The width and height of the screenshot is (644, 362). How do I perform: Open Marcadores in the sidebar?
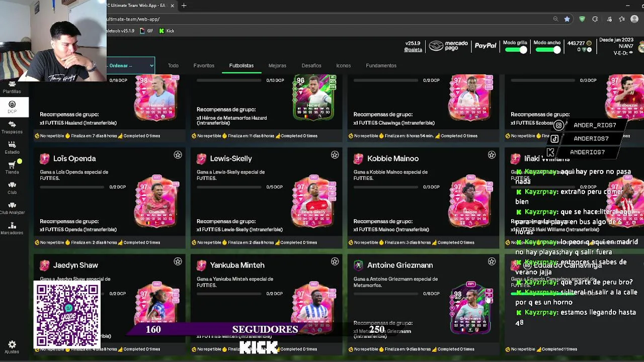click(x=12, y=228)
